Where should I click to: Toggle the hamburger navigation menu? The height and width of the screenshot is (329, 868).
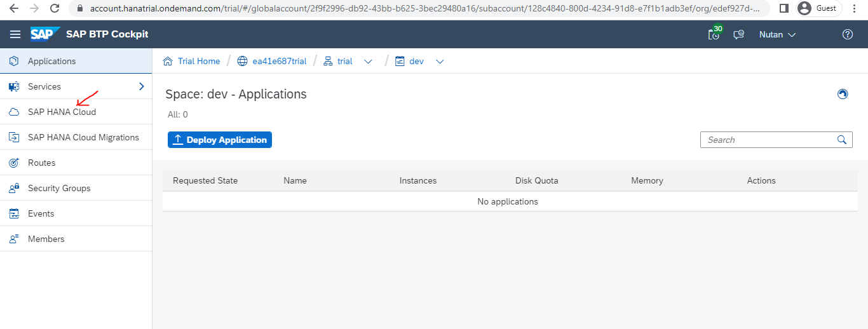[15, 34]
